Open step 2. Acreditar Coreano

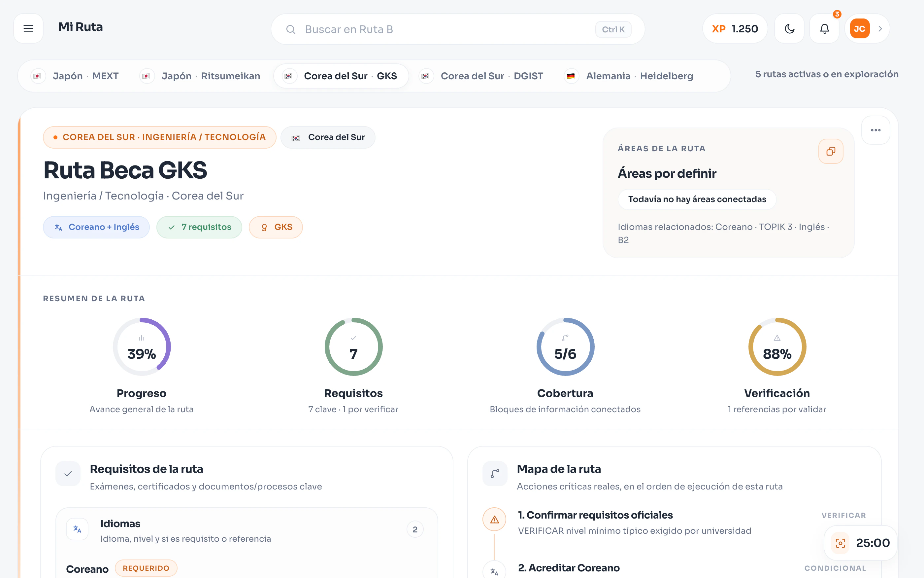coord(569,568)
